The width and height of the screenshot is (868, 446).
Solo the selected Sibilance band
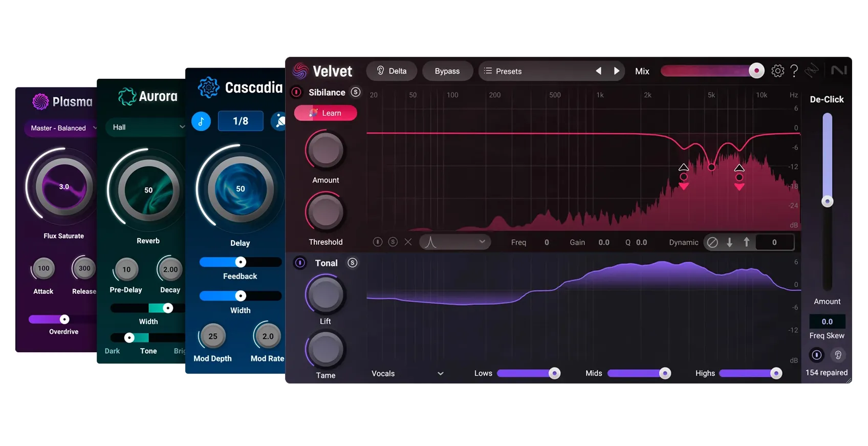(393, 242)
